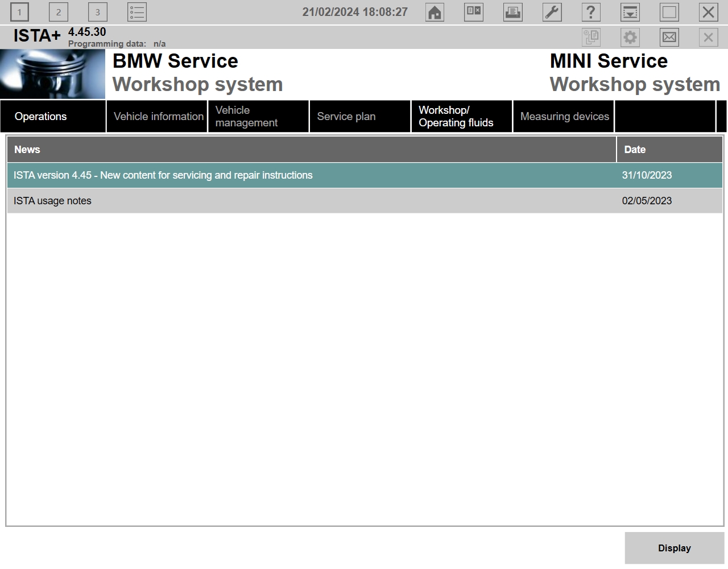This screenshot has height=569, width=728.
Task: Click the minimize-to-tray arrow icon
Action: click(630, 11)
